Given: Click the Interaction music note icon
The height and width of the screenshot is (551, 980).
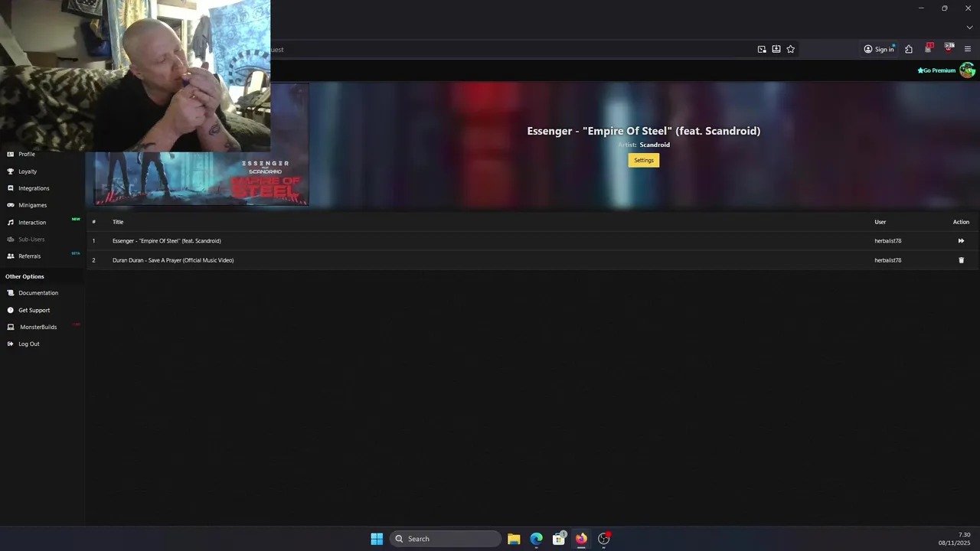Looking at the screenshot, I should (x=11, y=222).
